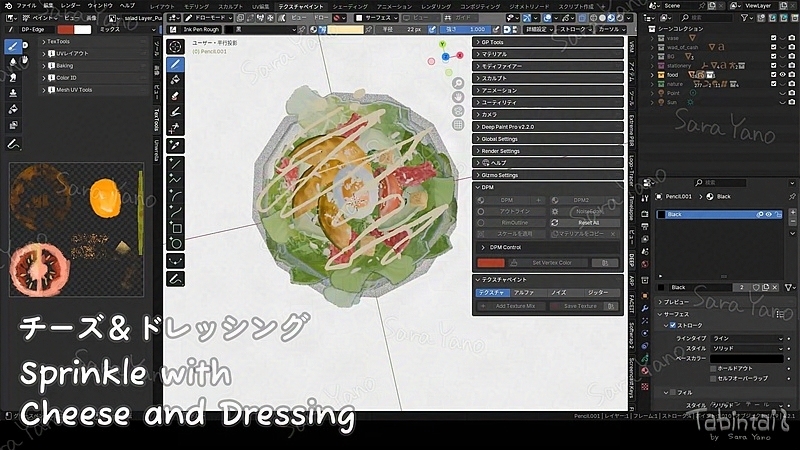Click the hand pan viewport gizmo
The image size is (800, 450).
(x=458, y=97)
